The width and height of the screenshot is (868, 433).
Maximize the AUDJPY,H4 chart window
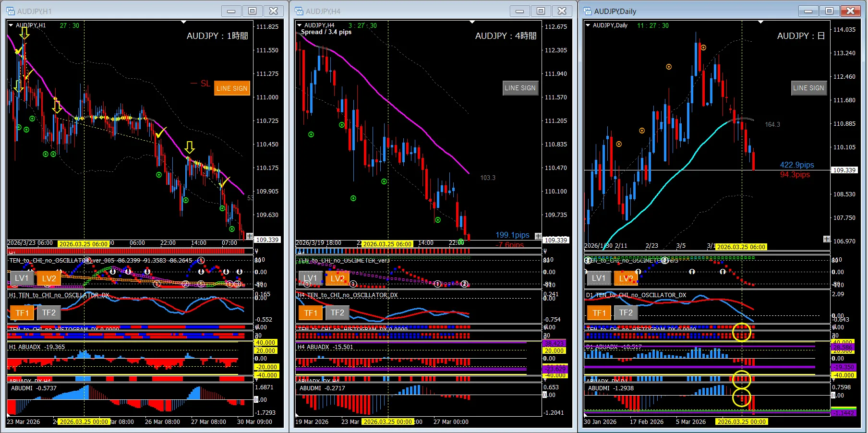pyautogui.click(x=541, y=11)
